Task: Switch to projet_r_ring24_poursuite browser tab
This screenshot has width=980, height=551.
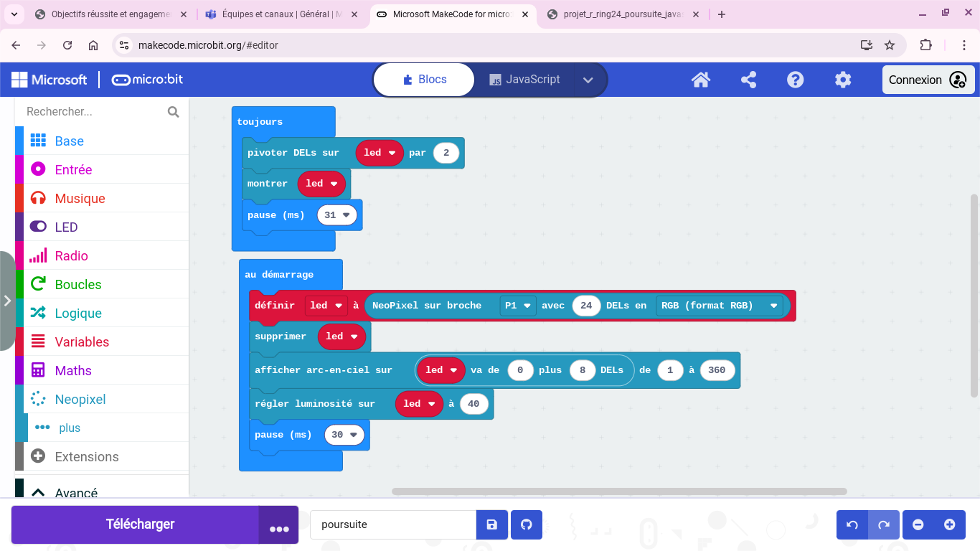Action: tap(624, 14)
